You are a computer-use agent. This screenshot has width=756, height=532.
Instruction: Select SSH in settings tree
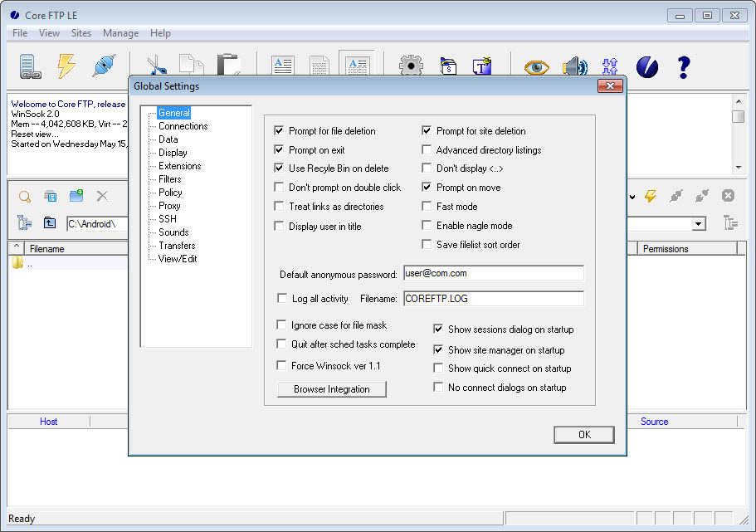click(168, 219)
